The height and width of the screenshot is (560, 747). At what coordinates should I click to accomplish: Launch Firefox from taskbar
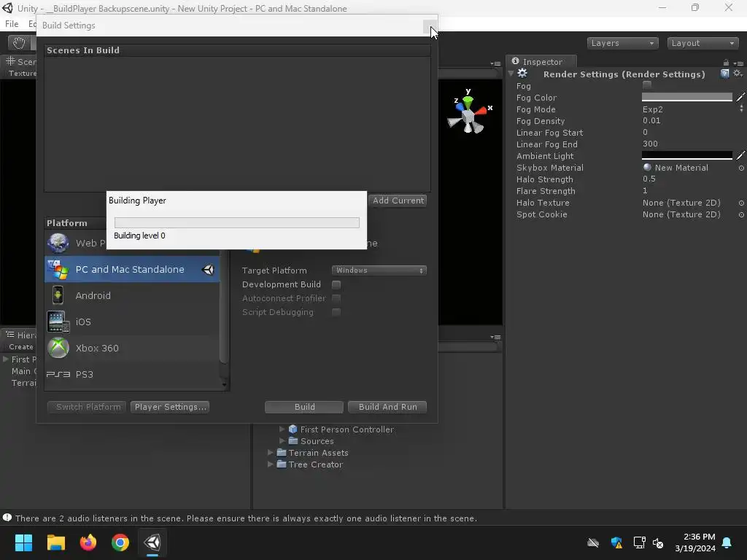coord(88,542)
